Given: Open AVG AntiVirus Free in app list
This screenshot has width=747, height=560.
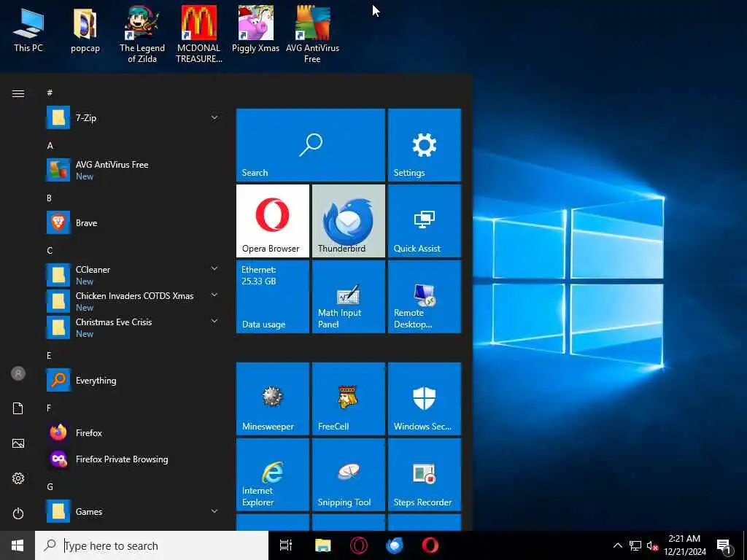Looking at the screenshot, I should coord(133,170).
